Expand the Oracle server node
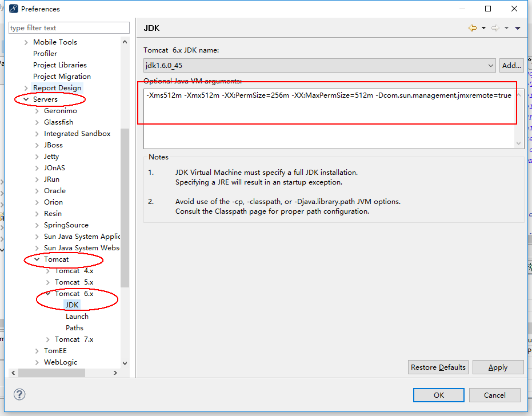The image size is (532, 416). point(37,191)
